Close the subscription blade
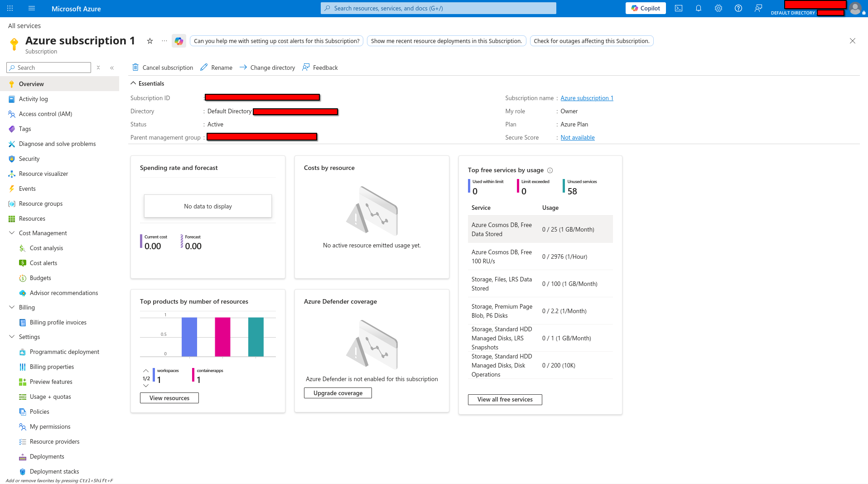 pyautogui.click(x=853, y=41)
